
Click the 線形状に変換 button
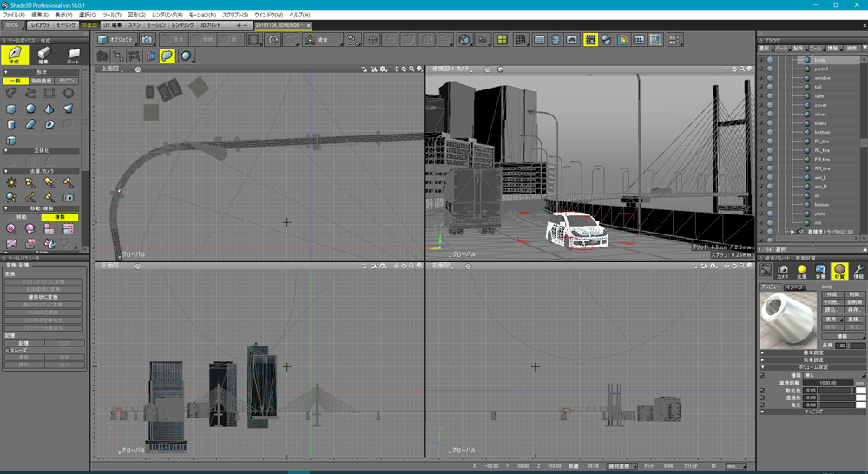pos(43,297)
